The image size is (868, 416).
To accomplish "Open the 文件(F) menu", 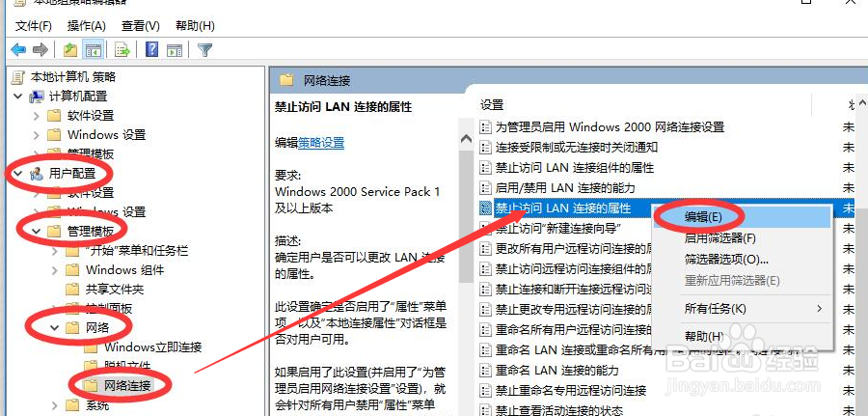I will (33, 25).
